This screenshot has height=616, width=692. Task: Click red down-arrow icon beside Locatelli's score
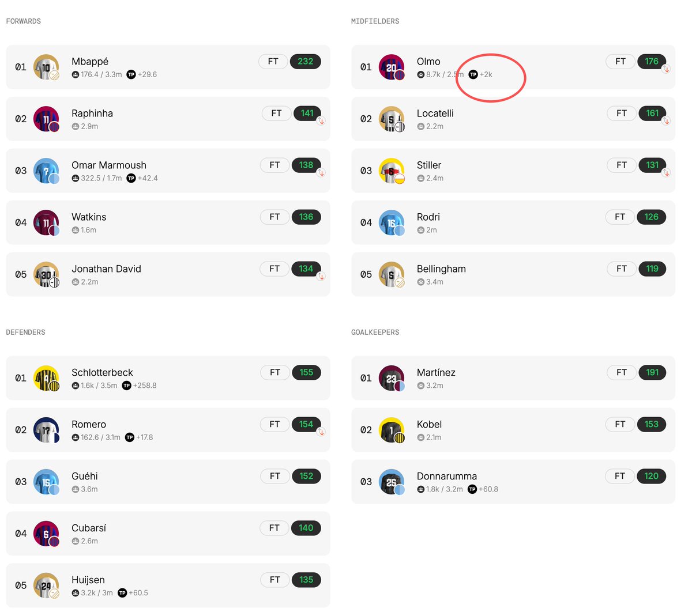(x=666, y=121)
